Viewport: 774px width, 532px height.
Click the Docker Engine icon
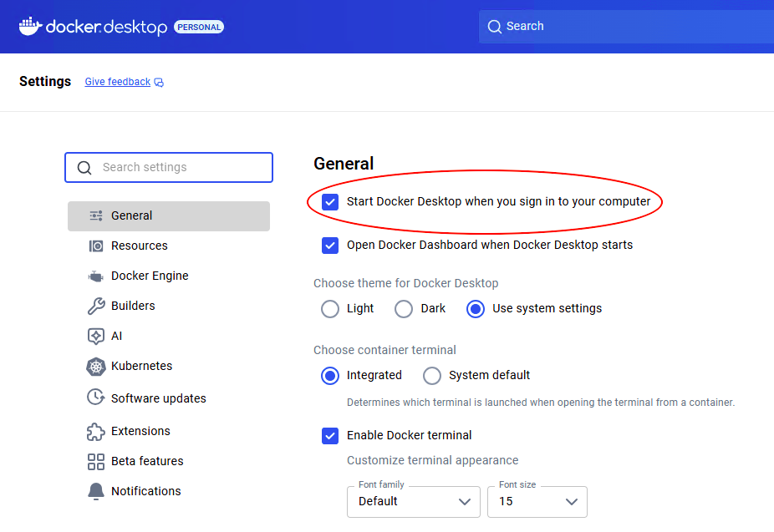pos(96,276)
